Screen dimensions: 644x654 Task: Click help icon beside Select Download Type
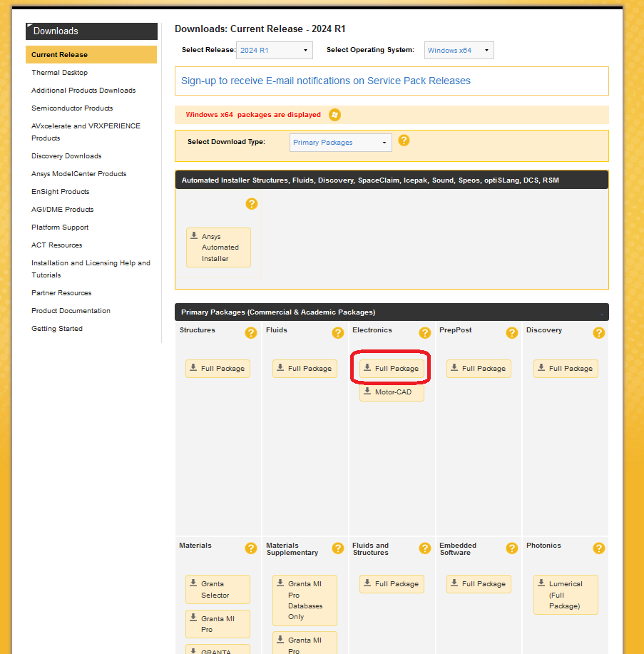coord(404,140)
